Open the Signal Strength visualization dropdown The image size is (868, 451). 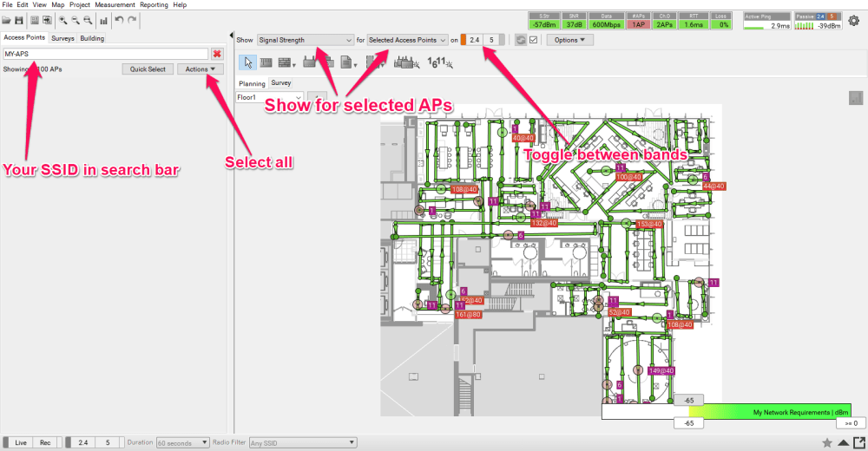click(306, 40)
